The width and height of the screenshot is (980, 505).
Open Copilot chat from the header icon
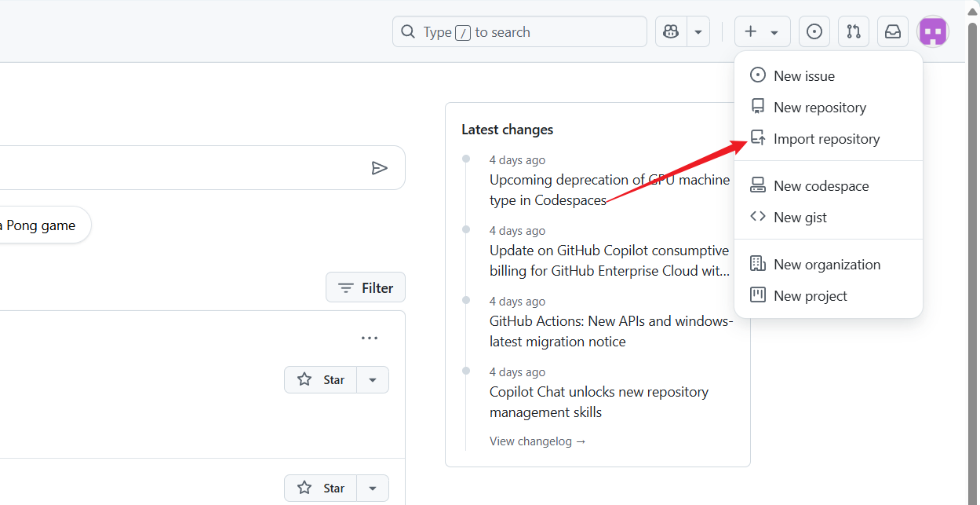[671, 31]
